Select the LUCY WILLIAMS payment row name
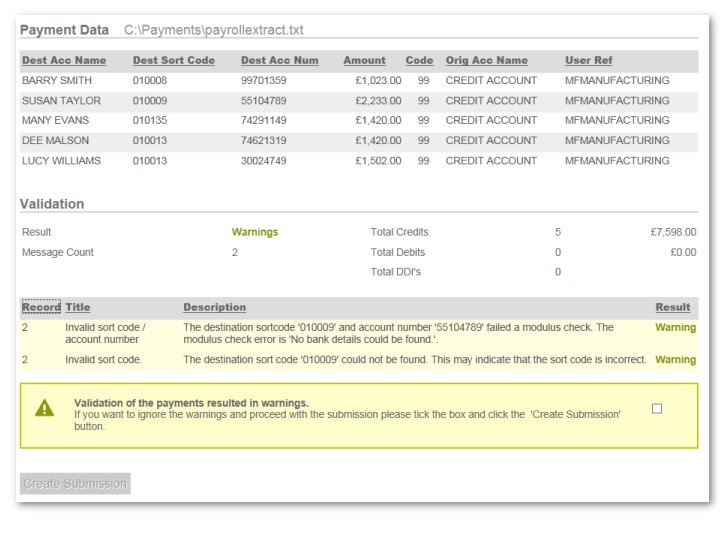Viewport: 726px width, 538px height. (x=61, y=161)
